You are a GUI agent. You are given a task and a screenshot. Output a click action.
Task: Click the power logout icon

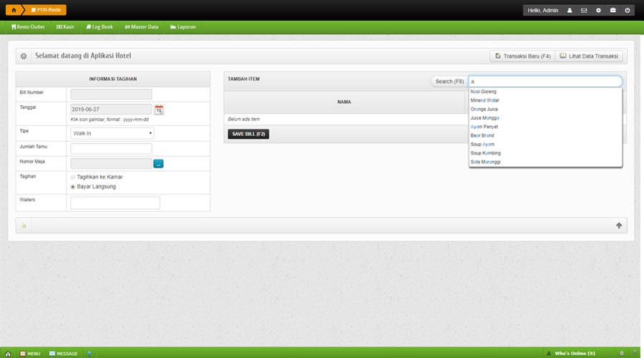pos(628,11)
